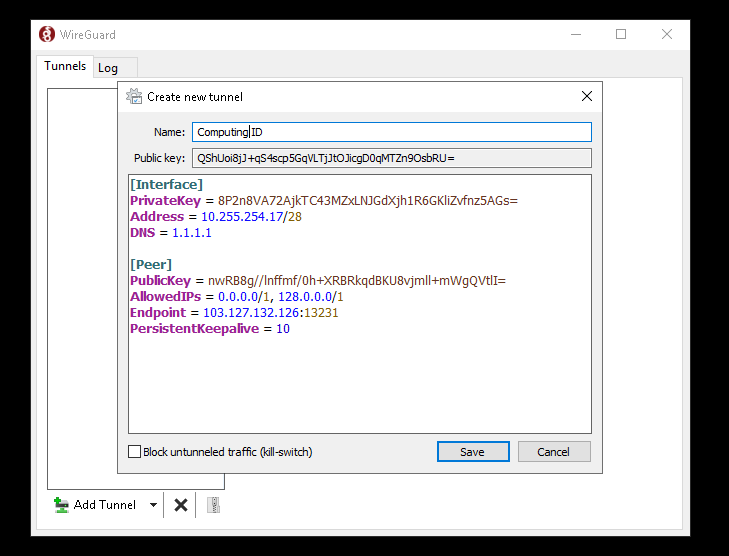
Task: Click into the Name input field
Action: coord(391,132)
